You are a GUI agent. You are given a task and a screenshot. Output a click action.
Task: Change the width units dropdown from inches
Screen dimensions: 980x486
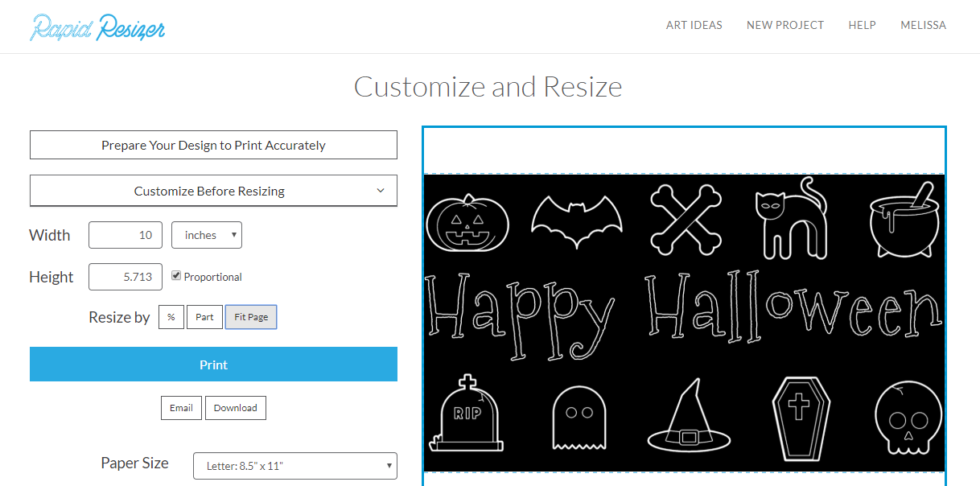(206, 234)
